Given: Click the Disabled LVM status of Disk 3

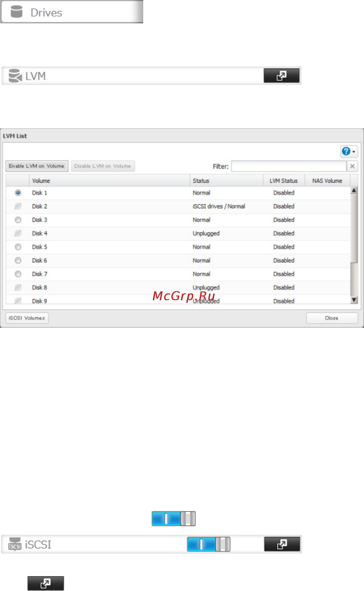Looking at the screenshot, I should 284,220.
